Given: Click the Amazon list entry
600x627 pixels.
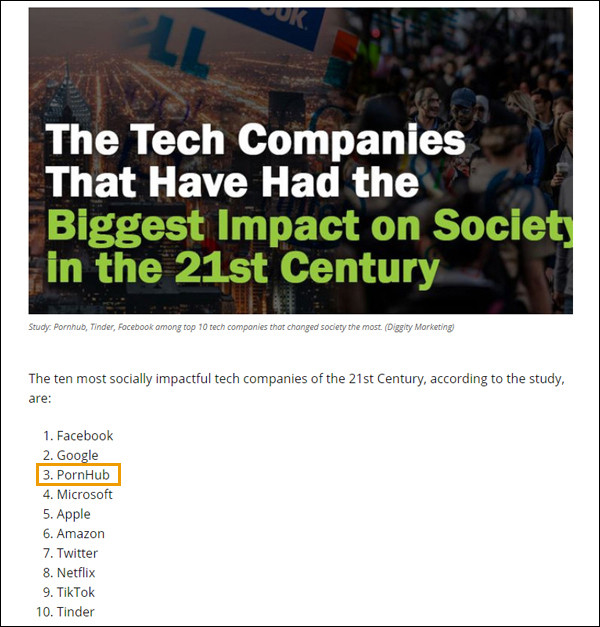Looking at the screenshot, I should (x=80, y=534).
